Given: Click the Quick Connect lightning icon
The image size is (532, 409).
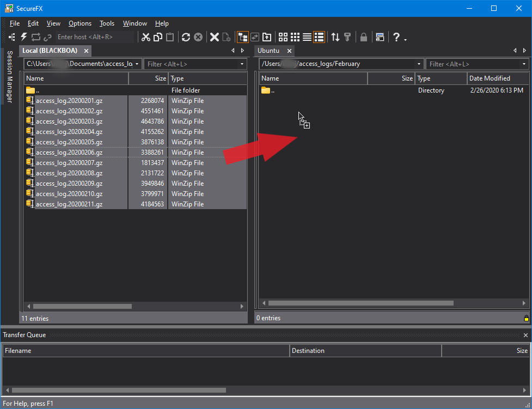Looking at the screenshot, I should pyautogui.click(x=24, y=37).
